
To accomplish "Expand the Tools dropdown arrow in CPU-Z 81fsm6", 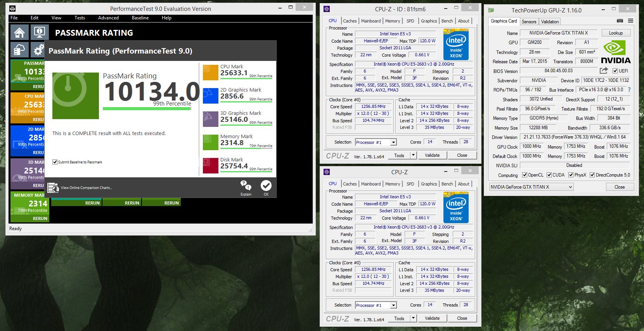I will 413,155.
